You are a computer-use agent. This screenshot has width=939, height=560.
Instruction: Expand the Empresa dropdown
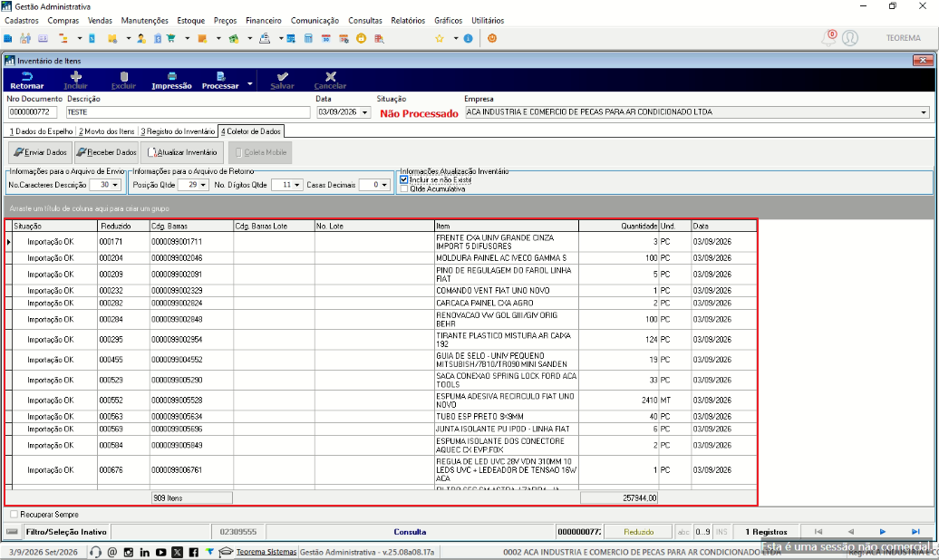click(x=924, y=112)
